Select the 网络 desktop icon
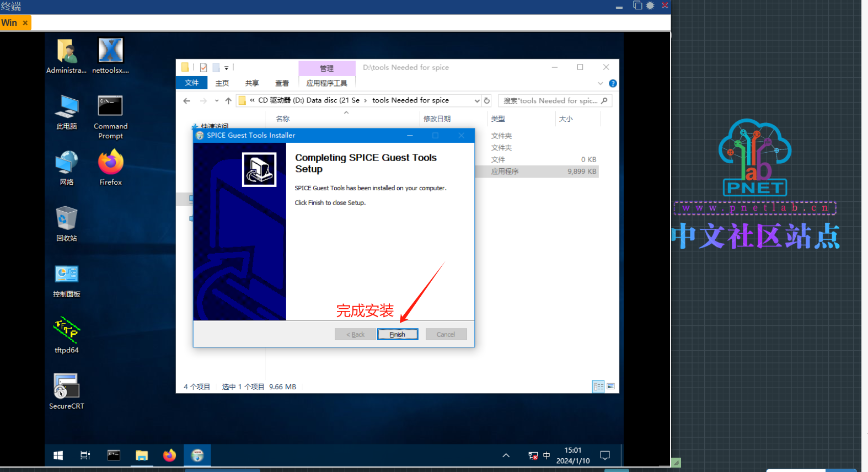Image resolution: width=868 pixels, height=472 pixels. click(x=67, y=168)
